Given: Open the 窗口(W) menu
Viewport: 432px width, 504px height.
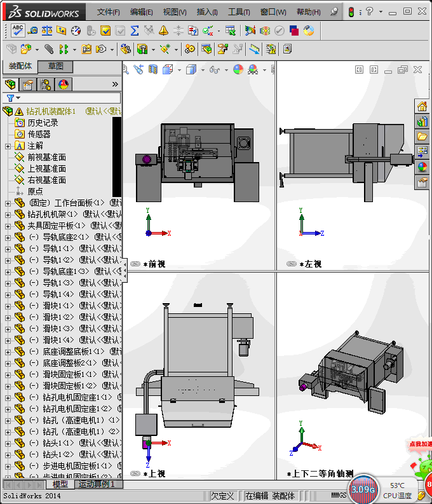Looking at the screenshot, I should [273, 12].
